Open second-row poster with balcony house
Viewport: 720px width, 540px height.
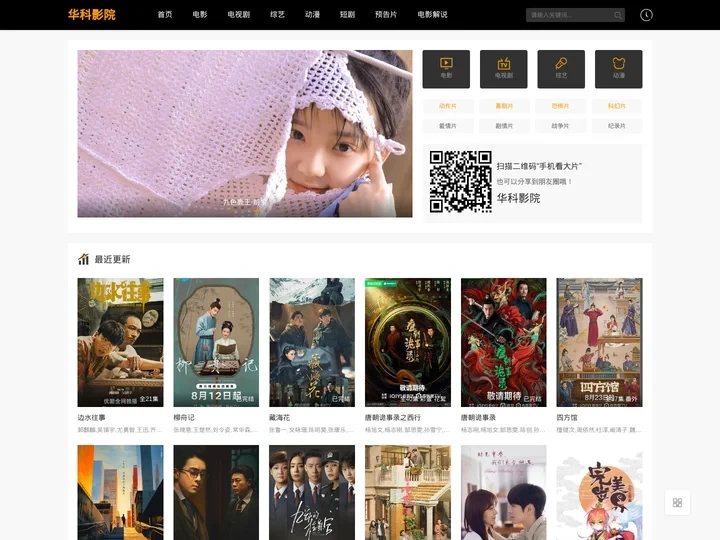[x=408, y=492]
